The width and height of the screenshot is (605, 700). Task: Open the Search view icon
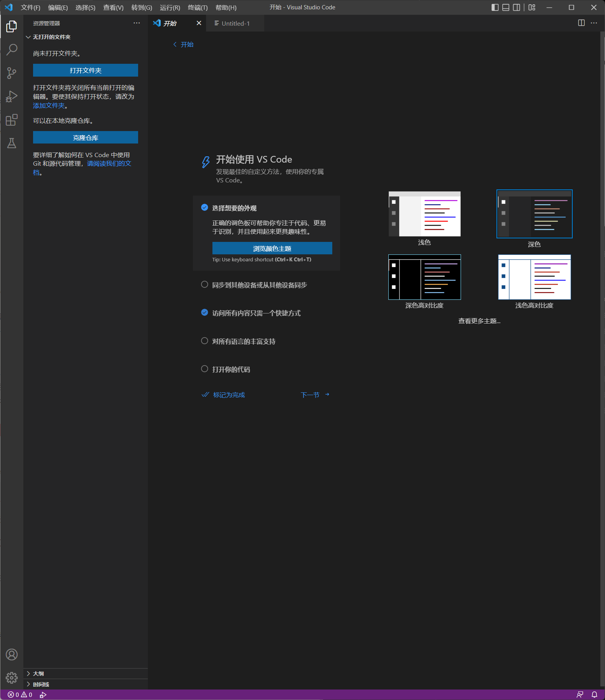click(x=12, y=49)
